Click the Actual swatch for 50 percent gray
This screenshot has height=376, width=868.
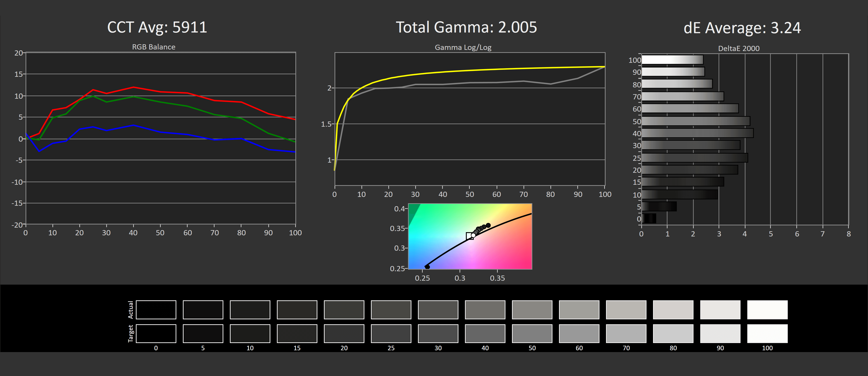pyautogui.click(x=532, y=310)
